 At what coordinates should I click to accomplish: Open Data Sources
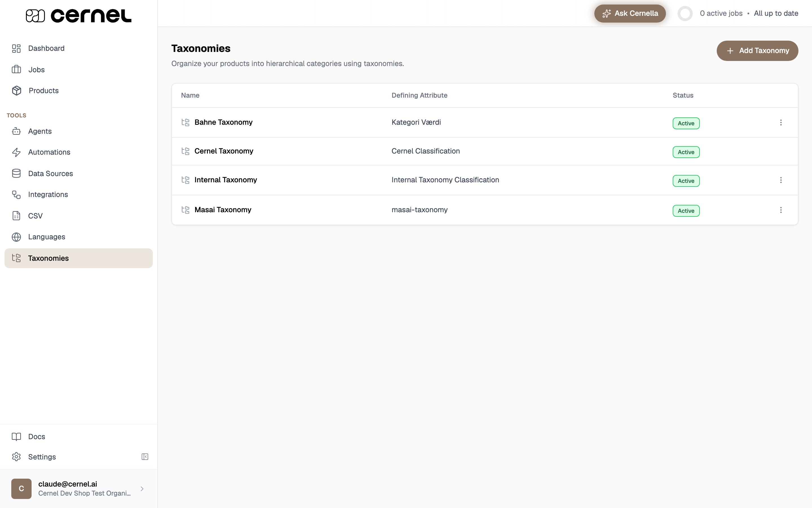pos(78,173)
